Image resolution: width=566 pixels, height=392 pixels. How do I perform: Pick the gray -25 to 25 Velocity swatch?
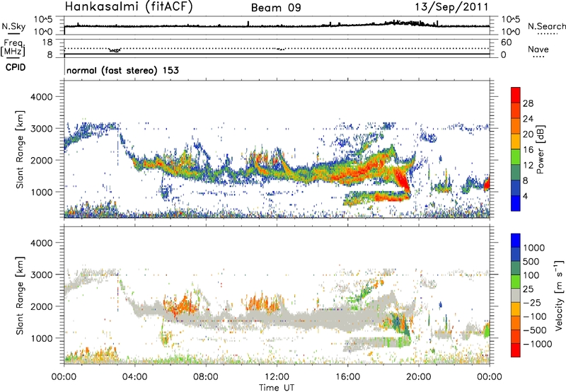click(516, 296)
